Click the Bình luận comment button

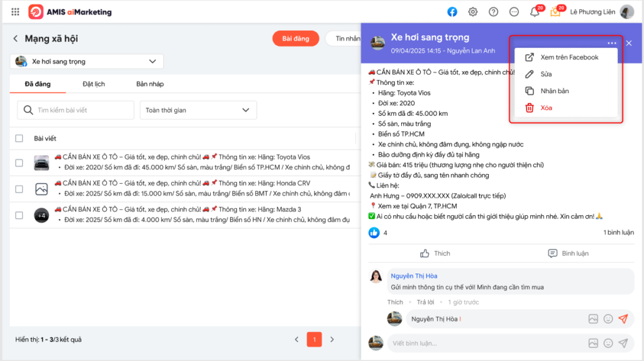[x=568, y=253]
